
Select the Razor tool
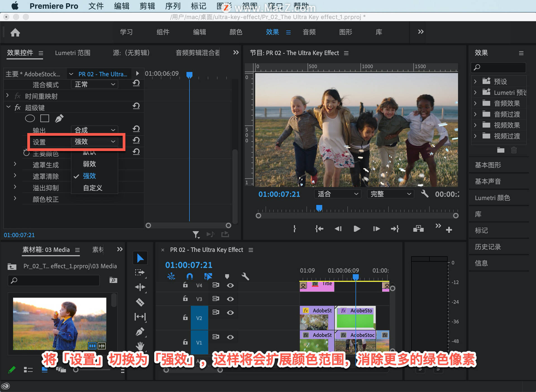click(140, 302)
